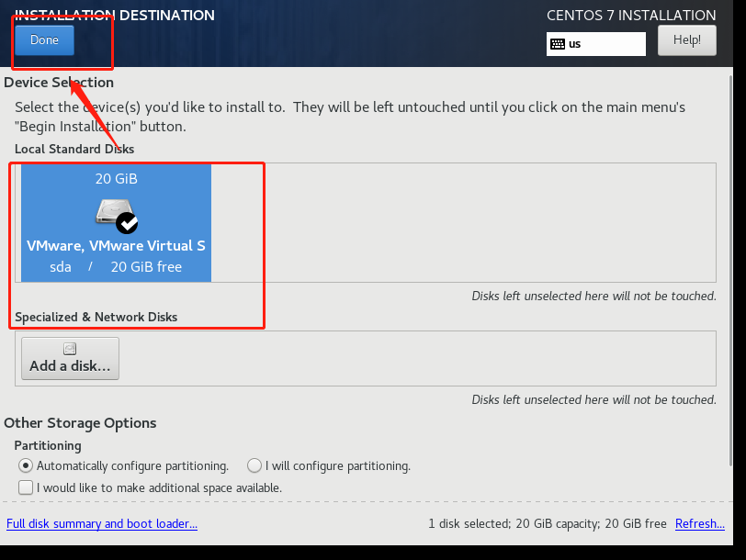746x560 pixels.
Task: Click the keyboard icon beside us
Action: pyautogui.click(x=557, y=44)
